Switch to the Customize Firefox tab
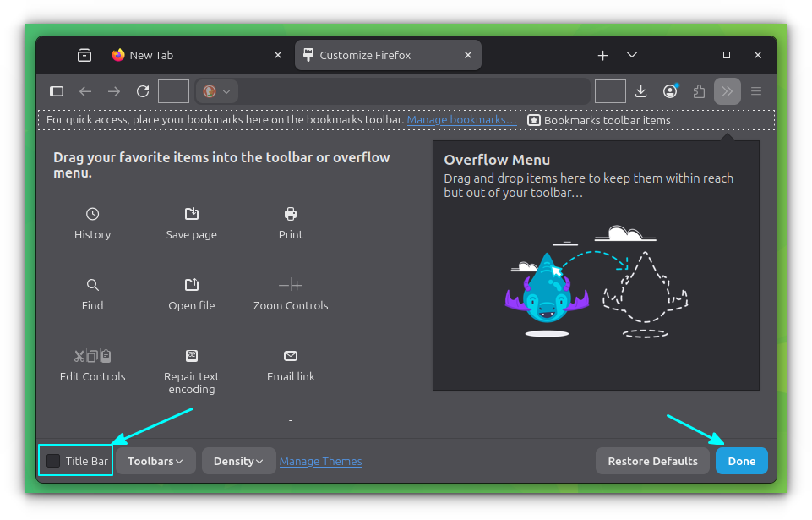This screenshot has height=520, width=812. coord(388,55)
